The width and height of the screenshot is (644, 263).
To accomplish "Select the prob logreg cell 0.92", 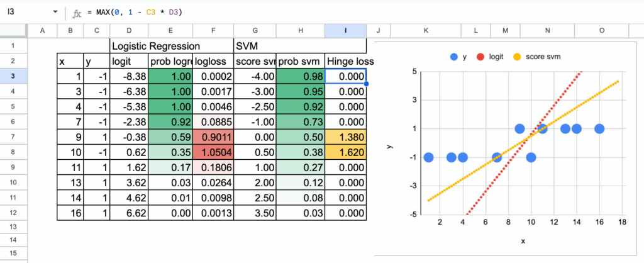I will (170, 122).
